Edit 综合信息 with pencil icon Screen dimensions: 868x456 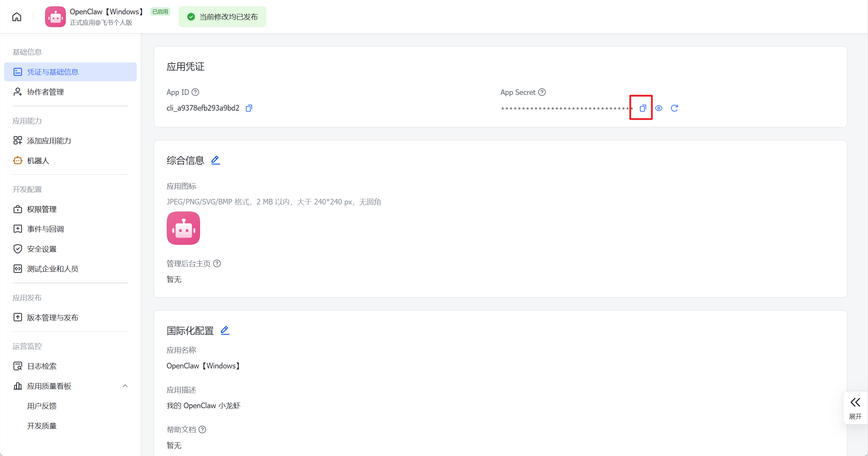(x=216, y=160)
